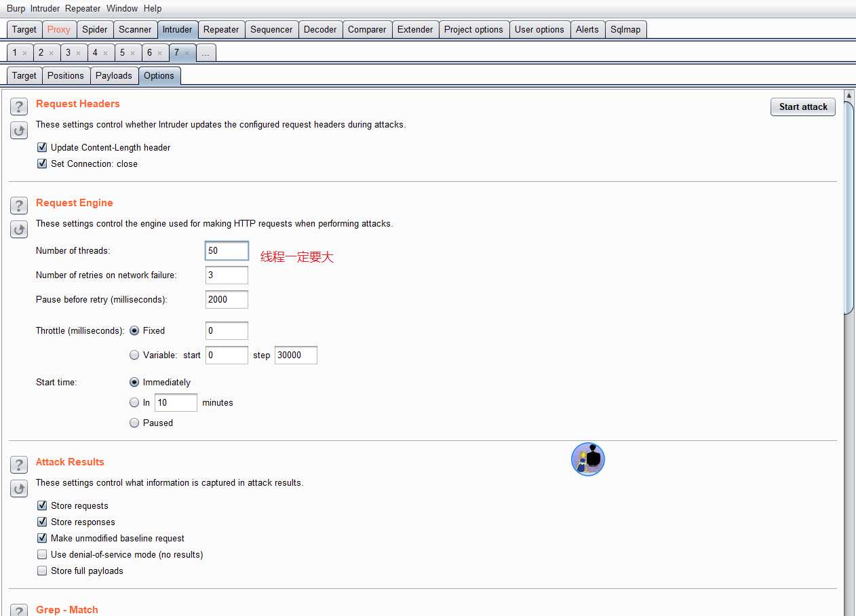Switch to the Decoder tool tab
This screenshot has height=616, width=856.
[320, 29]
